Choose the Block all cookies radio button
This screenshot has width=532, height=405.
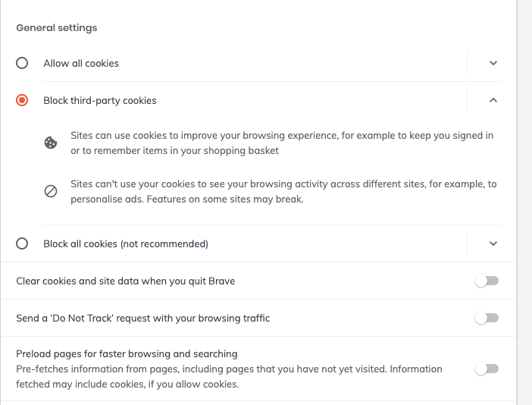(22, 243)
